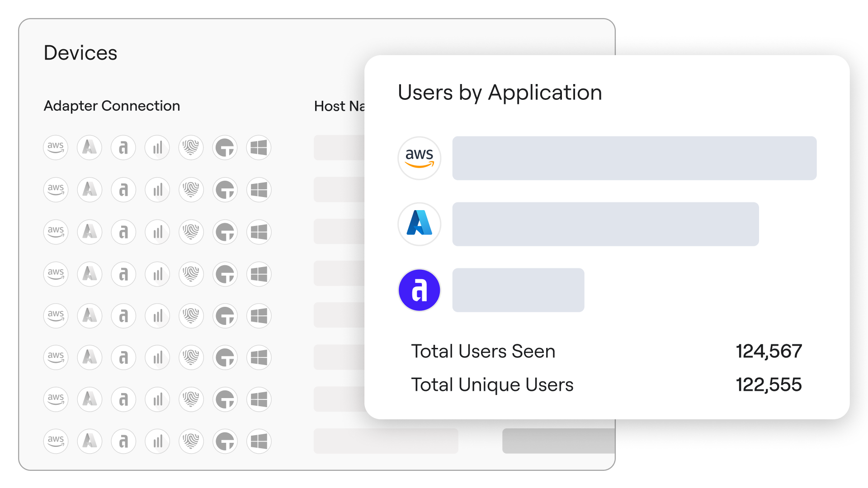Click the 'Devices' panel title

pos(80,53)
